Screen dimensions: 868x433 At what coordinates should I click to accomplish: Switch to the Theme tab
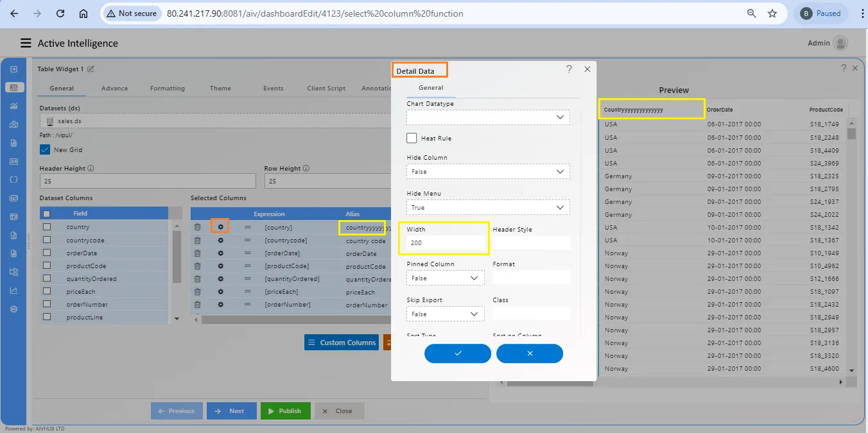(220, 89)
